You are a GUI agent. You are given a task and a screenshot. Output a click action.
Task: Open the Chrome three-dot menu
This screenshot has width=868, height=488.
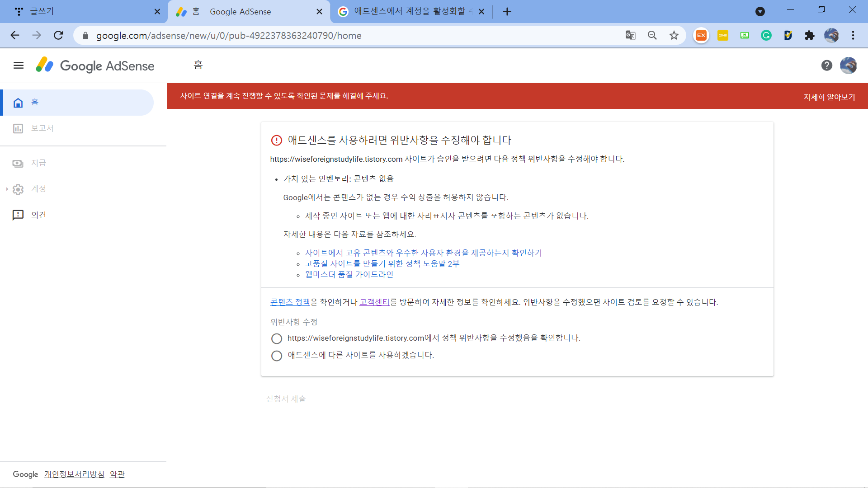coord(853,36)
